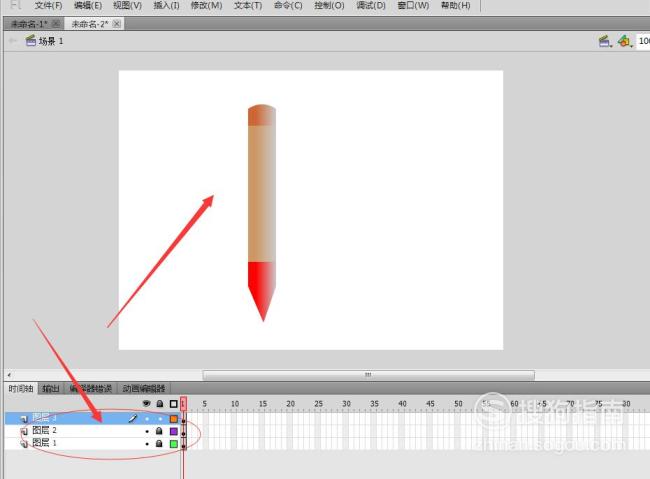650x479 pixels.
Task: Click the back arrow beside 场景 1
Action: [x=13, y=41]
